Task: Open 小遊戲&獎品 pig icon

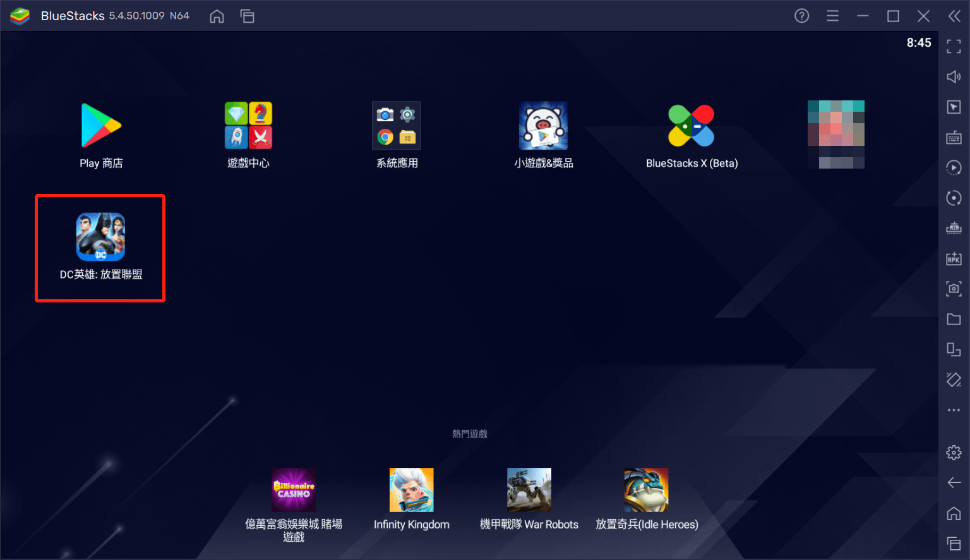Action: [x=543, y=125]
